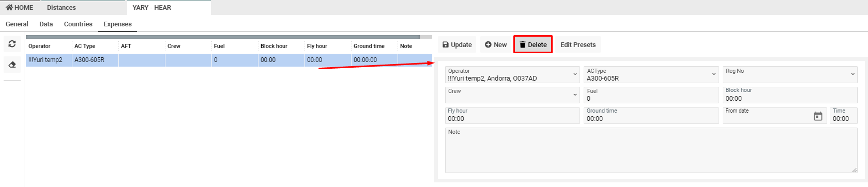Sort by the Block hour column header

pos(274,46)
